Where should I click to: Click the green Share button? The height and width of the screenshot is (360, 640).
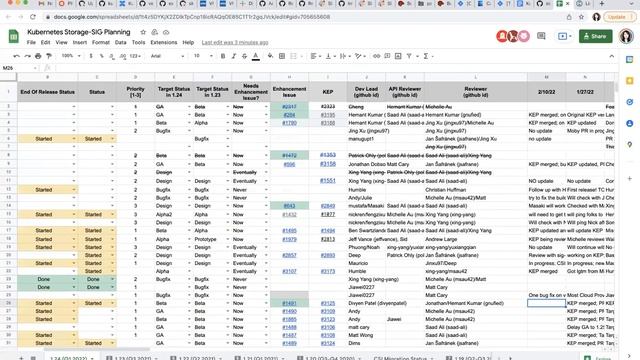pyautogui.click(x=596, y=36)
